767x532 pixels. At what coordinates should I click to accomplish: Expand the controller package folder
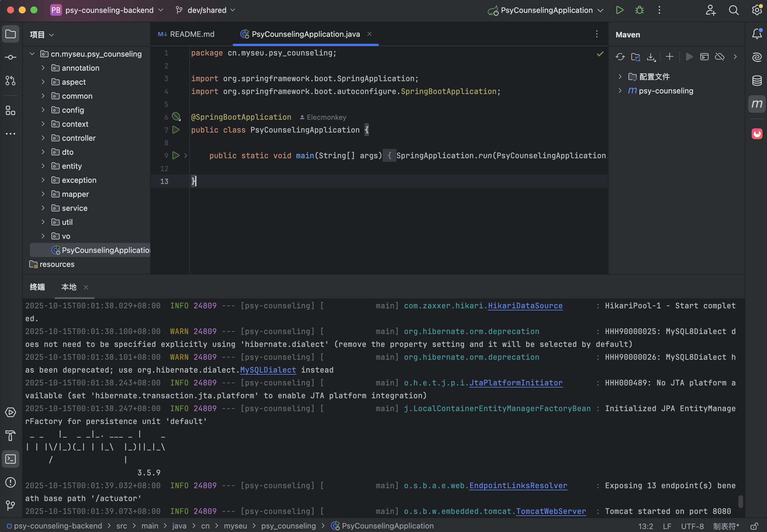tap(43, 138)
